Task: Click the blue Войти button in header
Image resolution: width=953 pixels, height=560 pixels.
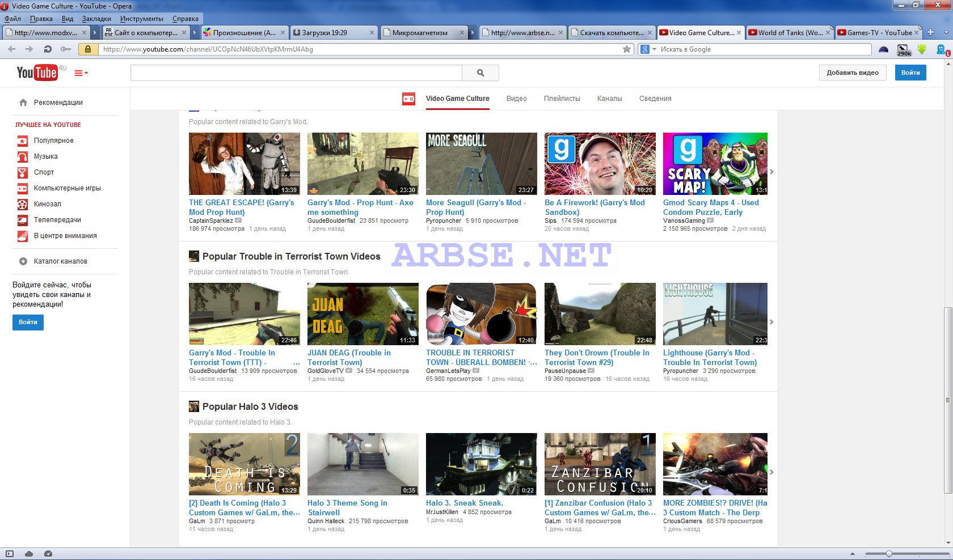Action: (x=910, y=73)
